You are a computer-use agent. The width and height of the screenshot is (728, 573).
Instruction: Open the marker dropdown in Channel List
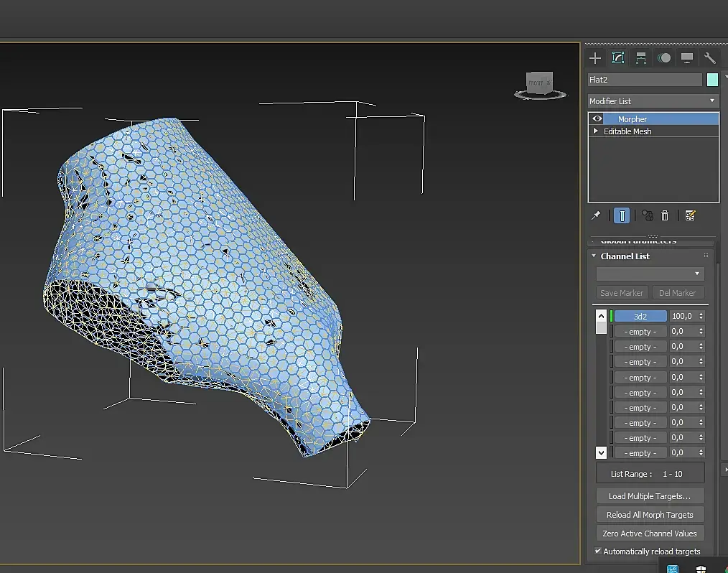[650, 274]
